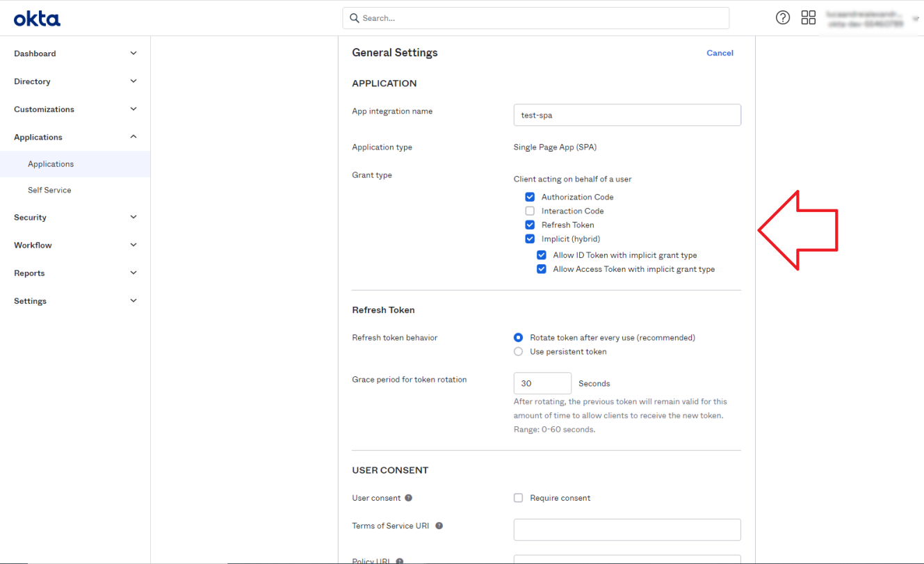The width and height of the screenshot is (924, 564).
Task: Tick the Require consent checkbox
Action: point(518,498)
